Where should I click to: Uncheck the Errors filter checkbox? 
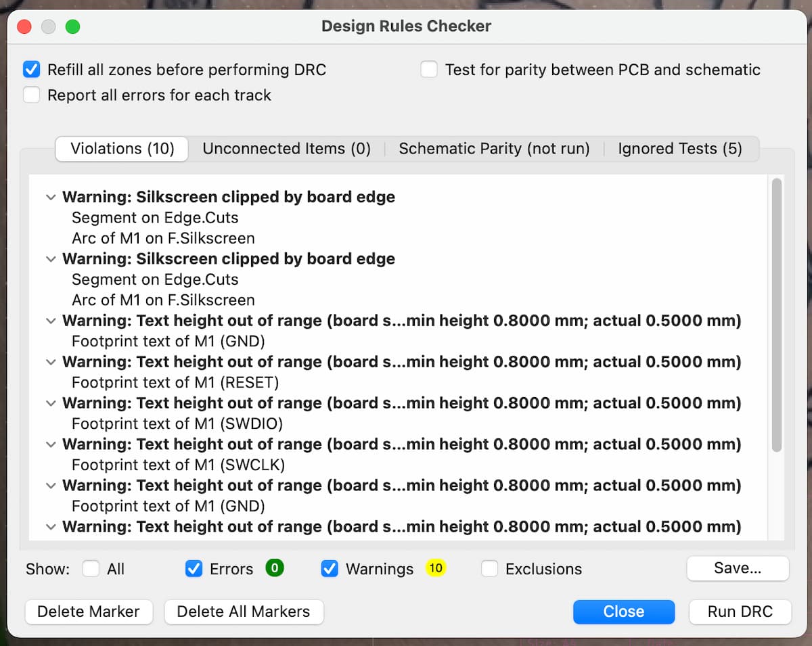pyautogui.click(x=194, y=569)
